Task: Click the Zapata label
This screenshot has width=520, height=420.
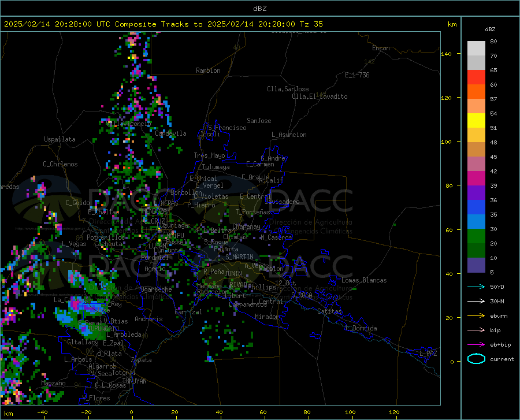Action: [x=142, y=360]
